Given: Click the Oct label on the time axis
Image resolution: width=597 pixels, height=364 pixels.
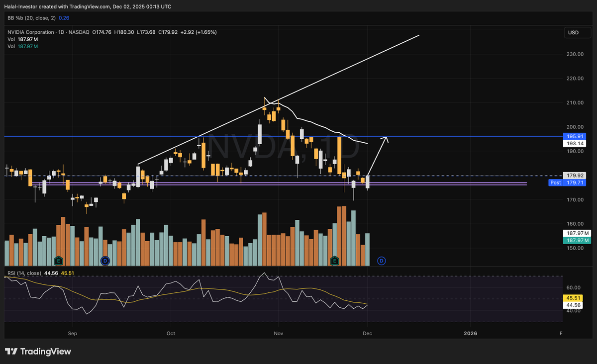Looking at the screenshot, I should [171, 333].
